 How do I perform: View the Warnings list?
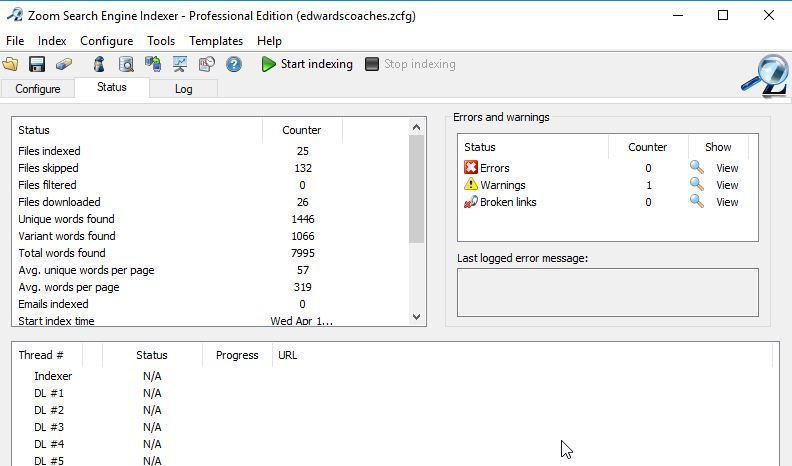pyautogui.click(x=727, y=185)
